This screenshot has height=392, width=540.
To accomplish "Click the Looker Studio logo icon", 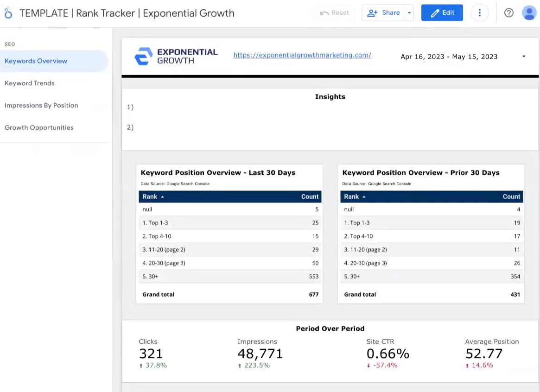I will 8,13.
